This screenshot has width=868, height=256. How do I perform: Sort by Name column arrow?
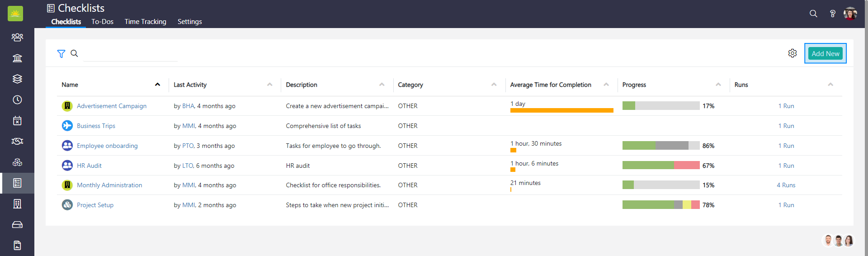(157, 85)
